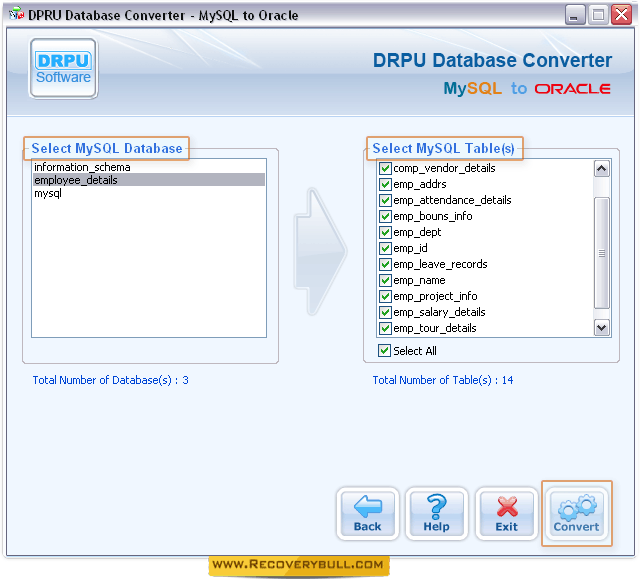Click the table list scroll up arrow
This screenshot has width=640, height=579.
(x=602, y=169)
